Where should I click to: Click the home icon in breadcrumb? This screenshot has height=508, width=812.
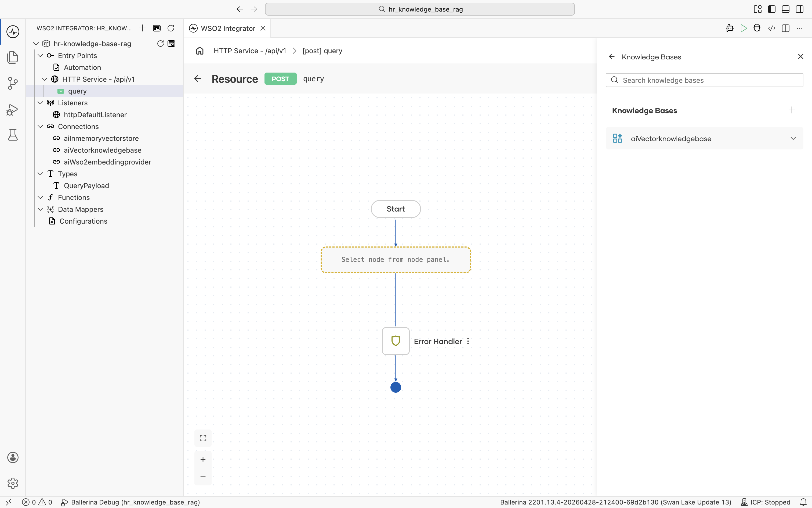[x=200, y=51]
